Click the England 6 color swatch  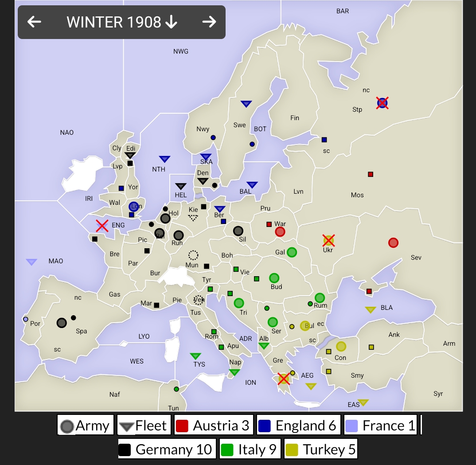click(265, 426)
